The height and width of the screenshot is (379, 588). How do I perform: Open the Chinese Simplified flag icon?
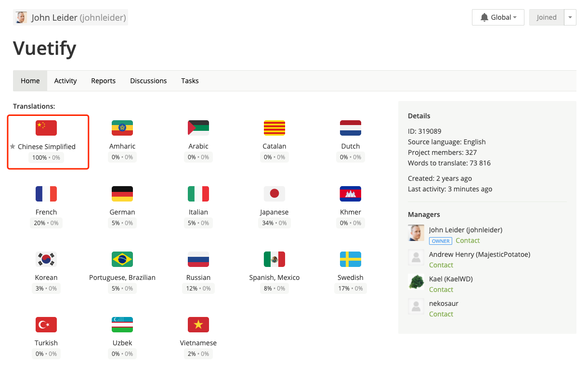(46, 127)
